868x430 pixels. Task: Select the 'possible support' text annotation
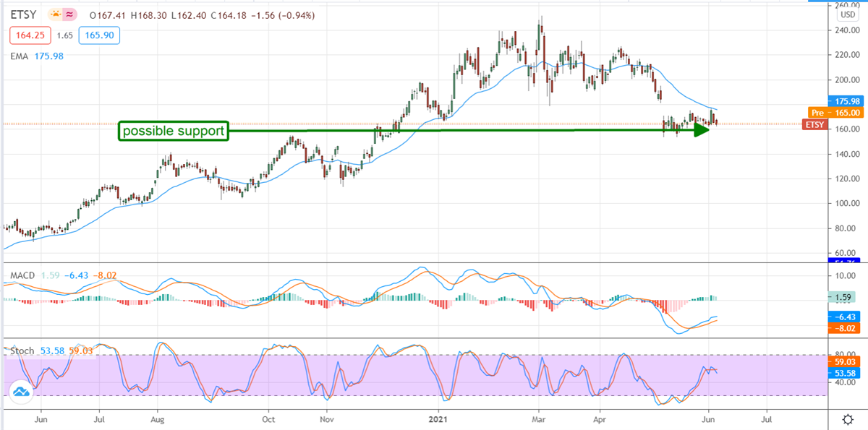(x=174, y=132)
